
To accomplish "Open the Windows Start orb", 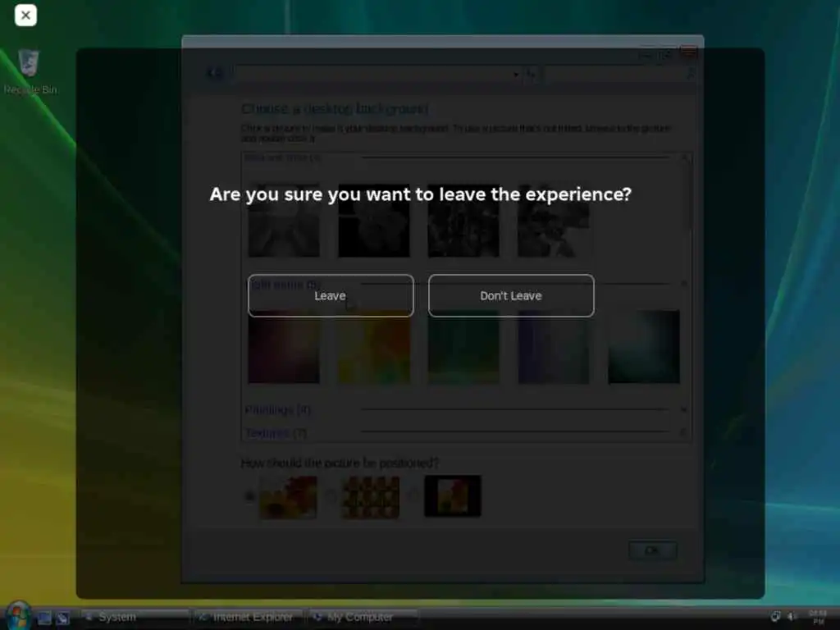I will click(18, 615).
